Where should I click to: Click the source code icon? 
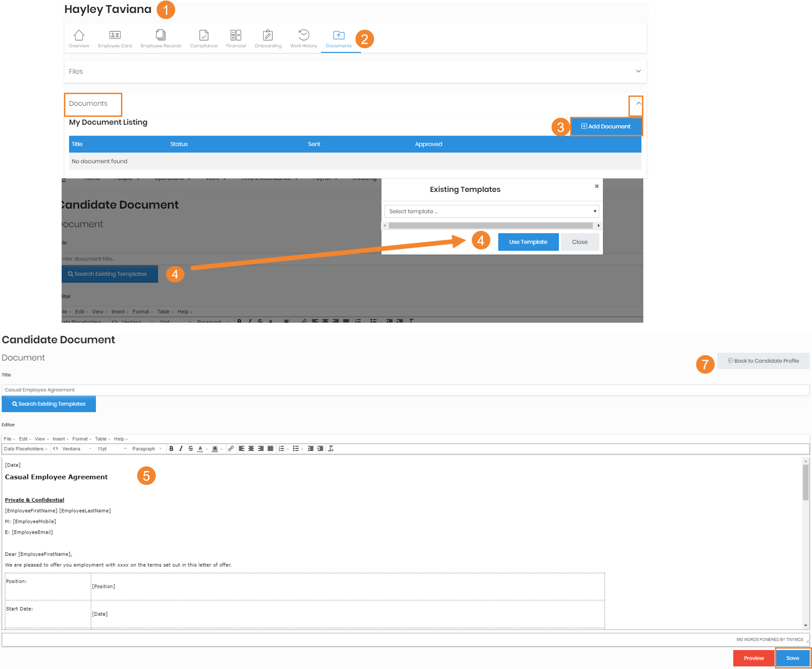[56, 449]
